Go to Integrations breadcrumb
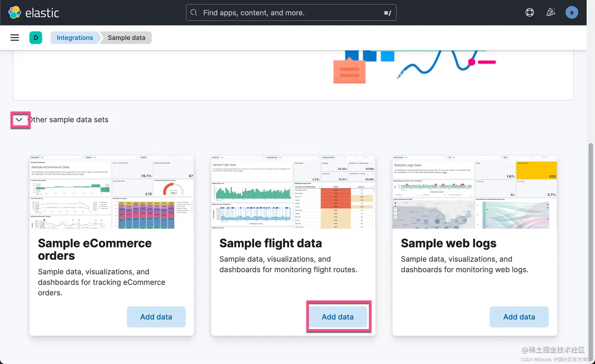 pyautogui.click(x=75, y=38)
